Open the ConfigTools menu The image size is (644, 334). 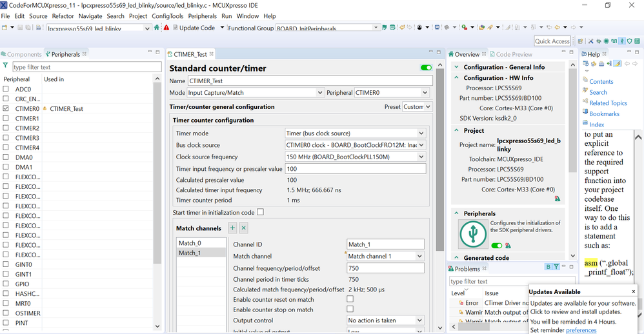click(x=168, y=16)
